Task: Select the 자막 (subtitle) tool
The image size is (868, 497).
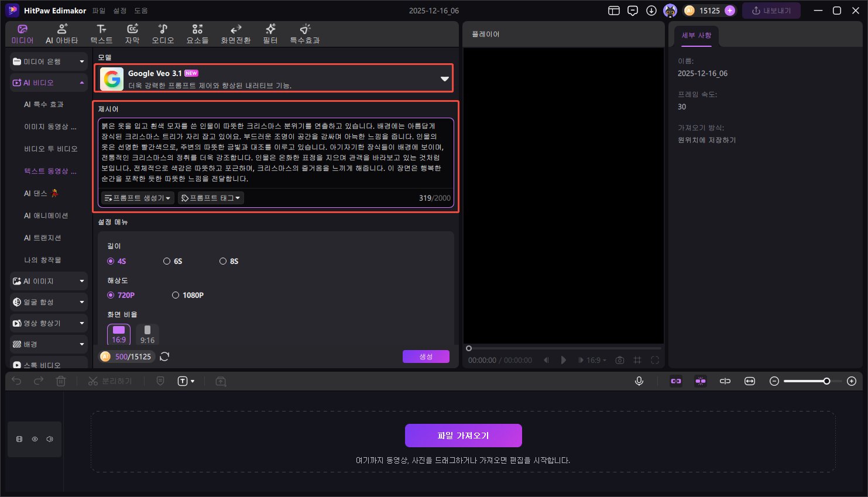Action: 132,33
